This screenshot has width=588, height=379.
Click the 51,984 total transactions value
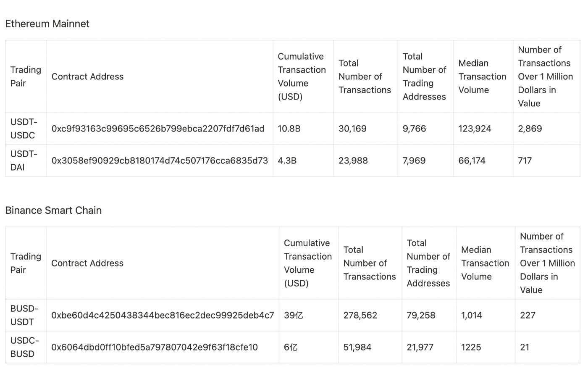pyautogui.click(x=357, y=347)
